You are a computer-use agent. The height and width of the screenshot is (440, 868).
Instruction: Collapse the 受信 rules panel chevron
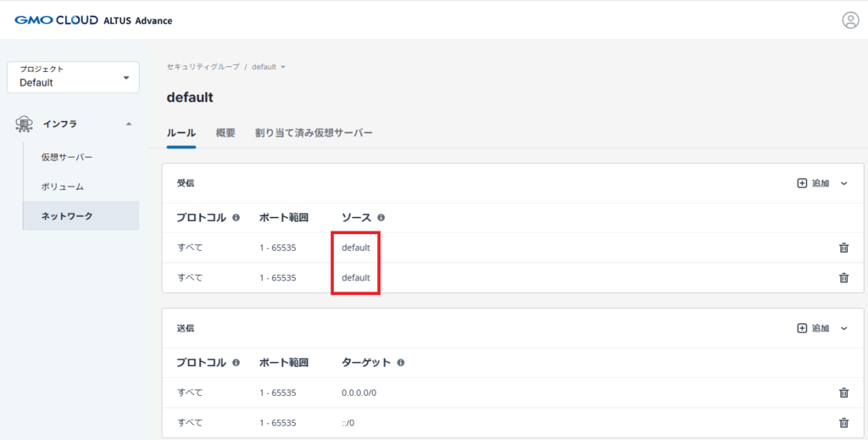[x=843, y=183]
